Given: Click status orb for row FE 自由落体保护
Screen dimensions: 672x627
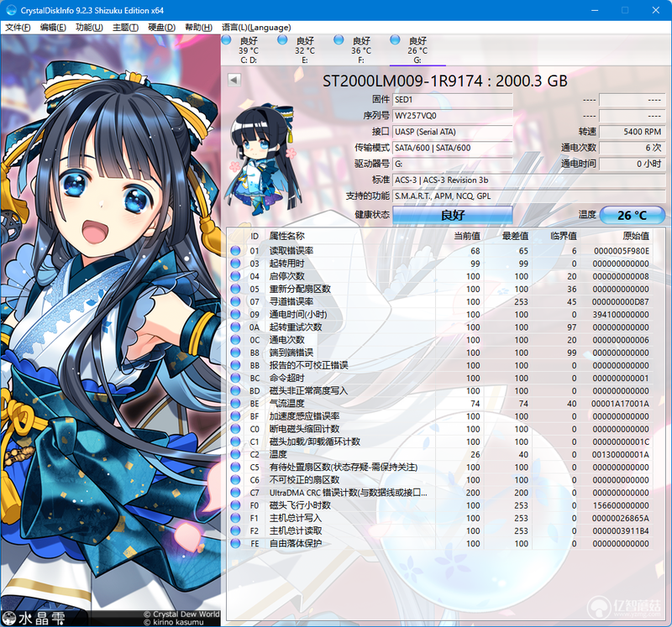Looking at the screenshot, I should click(235, 544).
